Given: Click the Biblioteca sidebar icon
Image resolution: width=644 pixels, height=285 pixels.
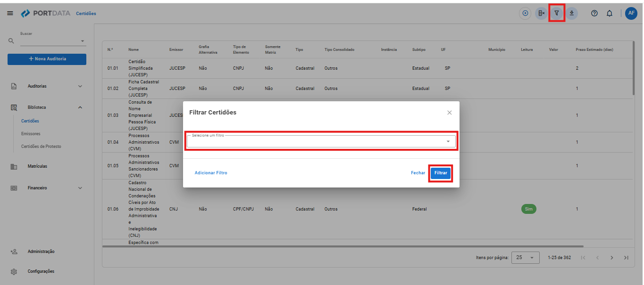Looking at the screenshot, I should tap(14, 107).
